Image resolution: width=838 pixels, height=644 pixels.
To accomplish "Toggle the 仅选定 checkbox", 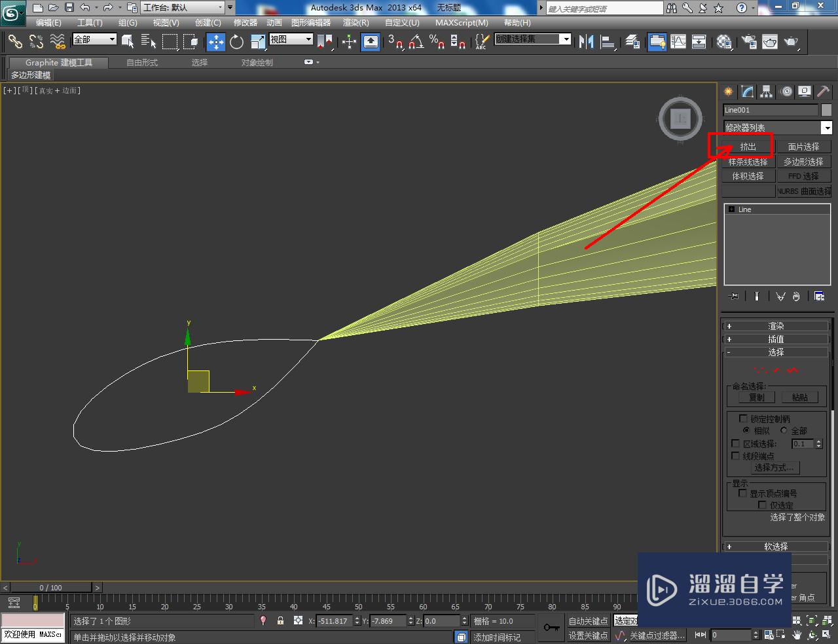I will [762, 505].
